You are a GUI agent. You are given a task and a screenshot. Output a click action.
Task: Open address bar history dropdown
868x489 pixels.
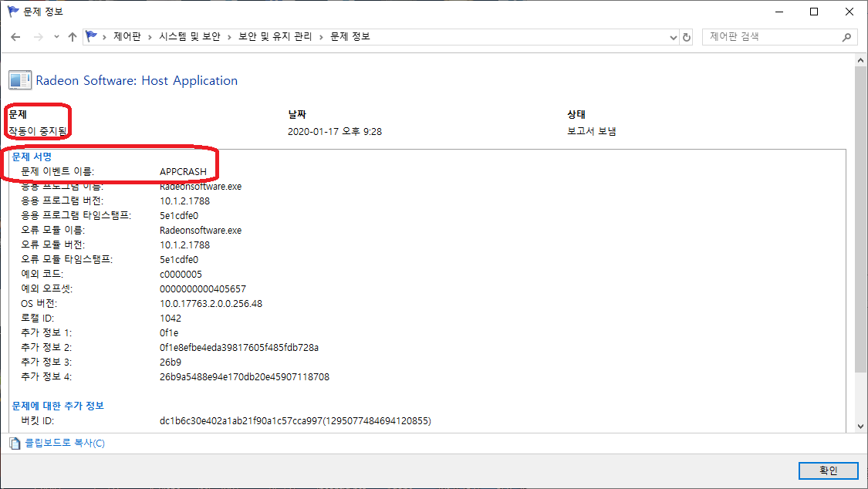pos(673,37)
